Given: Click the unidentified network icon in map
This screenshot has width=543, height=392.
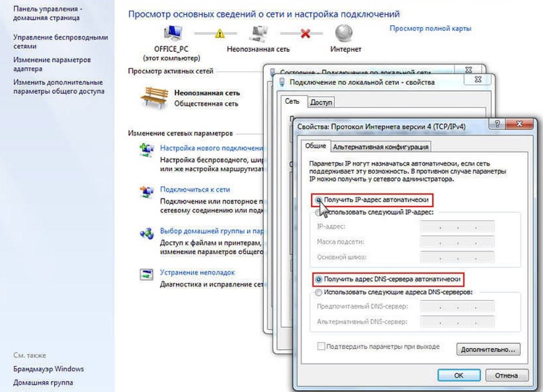Looking at the screenshot, I should coord(258,34).
